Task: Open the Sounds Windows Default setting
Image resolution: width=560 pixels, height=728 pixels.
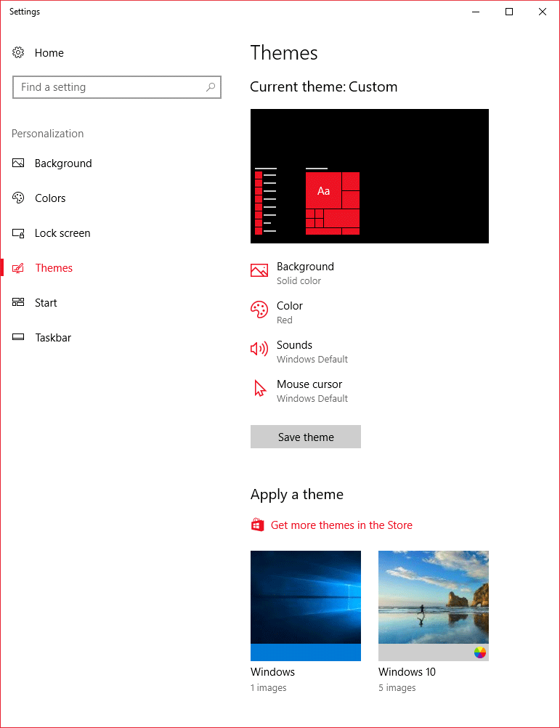Action: (312, 352)
